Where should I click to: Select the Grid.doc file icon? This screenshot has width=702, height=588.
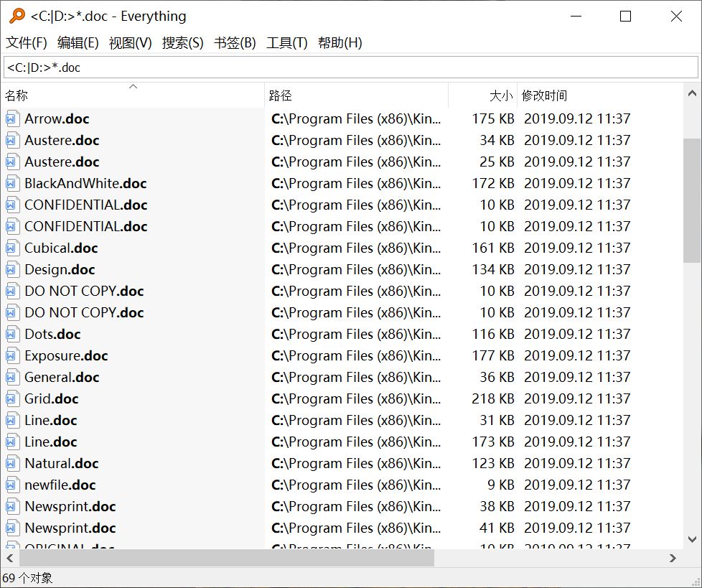(x=11, y=399)
